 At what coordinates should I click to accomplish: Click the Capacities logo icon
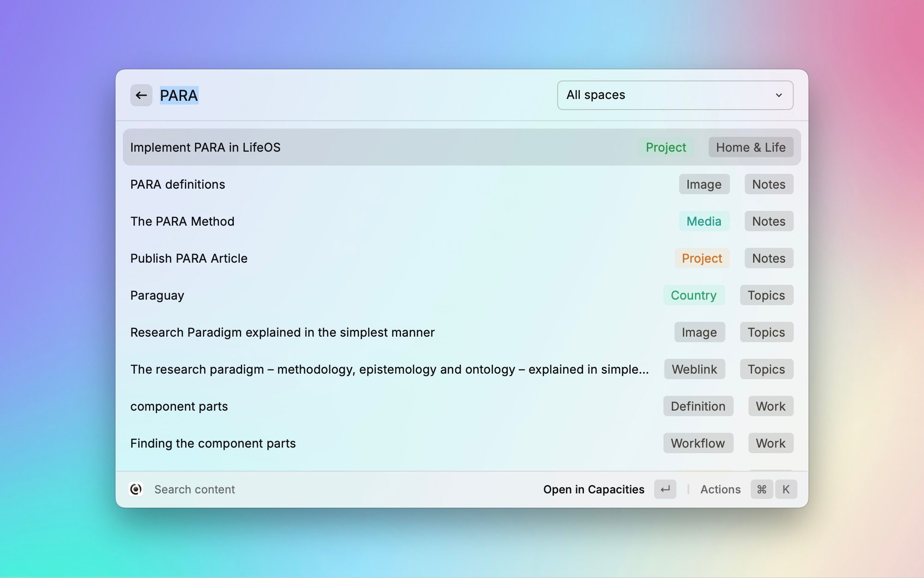[x=136, y=489]
